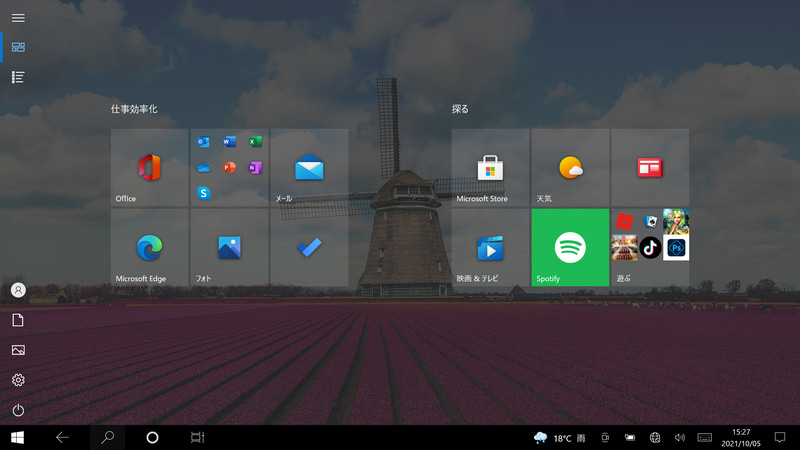Open the user account menu
800x450 pixels.
[18, 290]
